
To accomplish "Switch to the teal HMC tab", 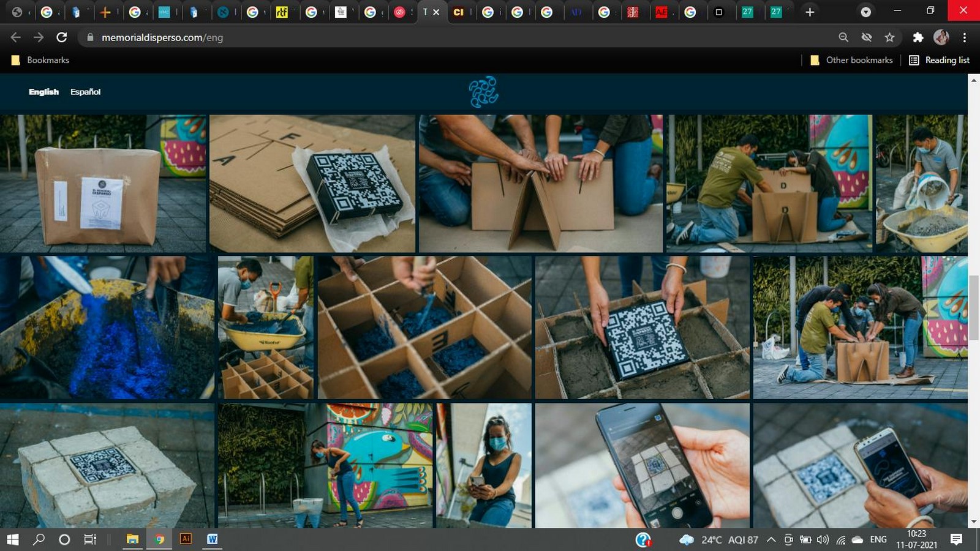I will coord(164,12).
